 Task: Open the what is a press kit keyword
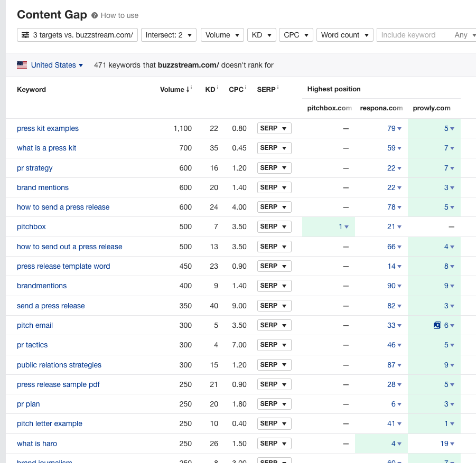tap(46, 148)
